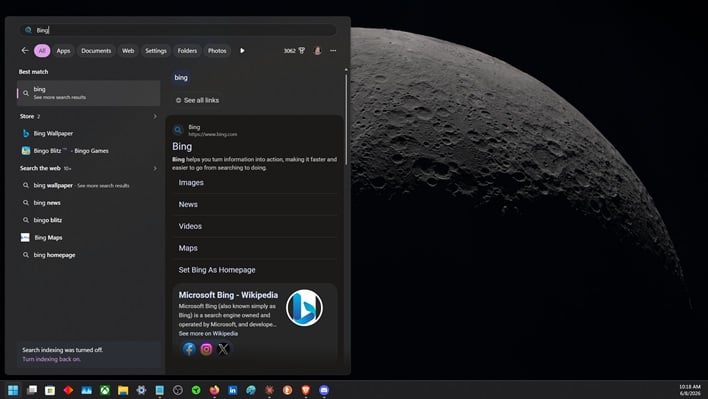Launch Brave browser from taskbar

[x=306, y=390]
